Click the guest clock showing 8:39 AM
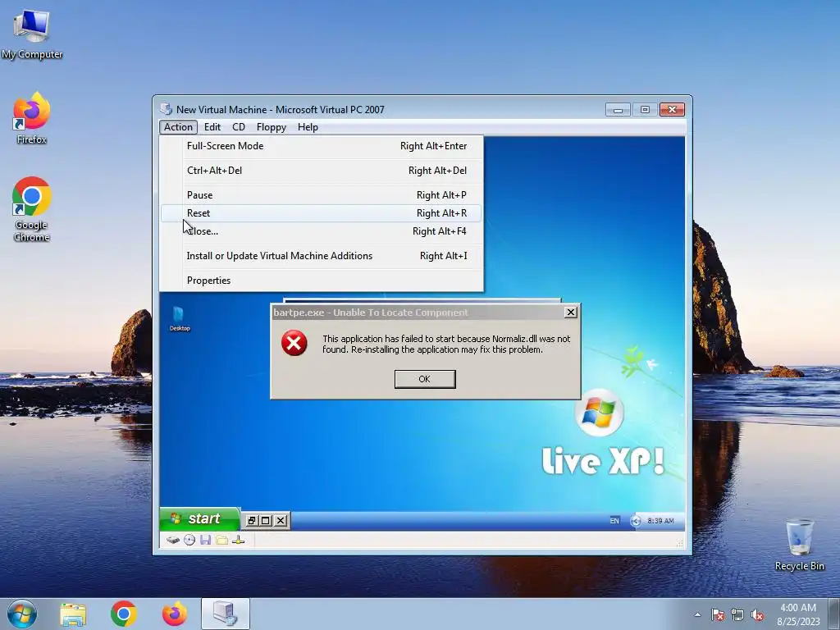 pos(660,521)
